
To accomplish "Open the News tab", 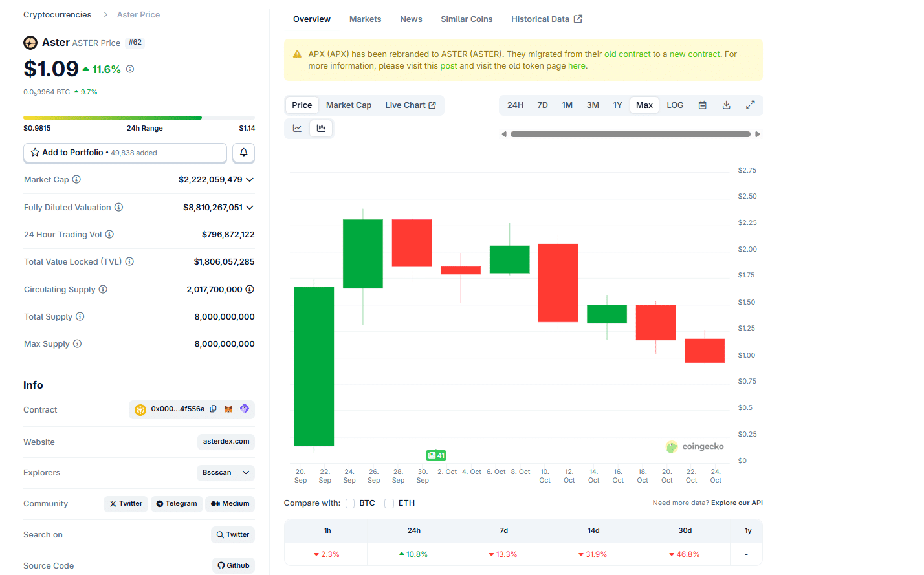I will point(411,19).
